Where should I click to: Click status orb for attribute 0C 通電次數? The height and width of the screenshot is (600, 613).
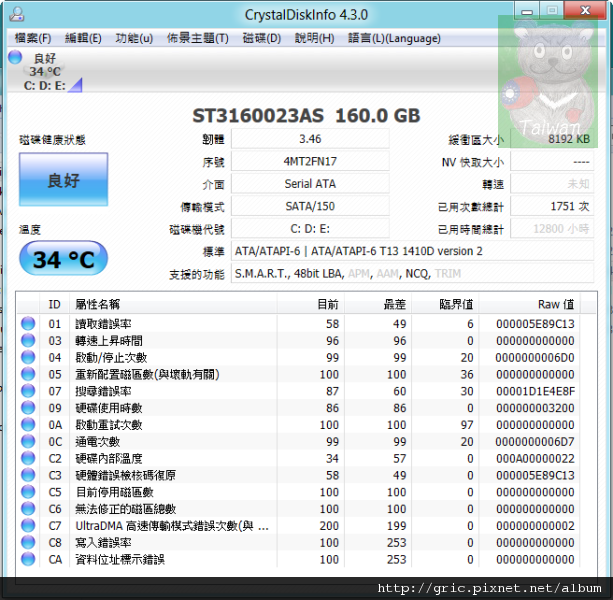pos(28,441)
